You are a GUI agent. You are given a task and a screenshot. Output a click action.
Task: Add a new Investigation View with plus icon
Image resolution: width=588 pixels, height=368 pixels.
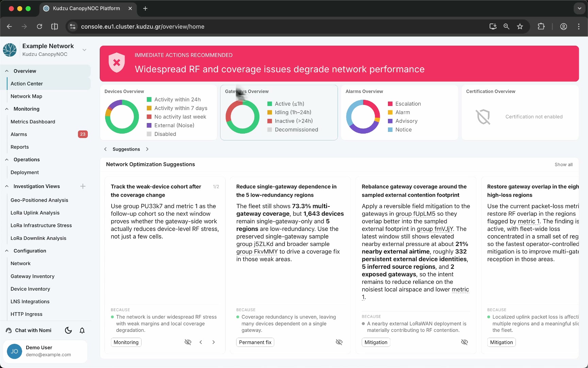[83, 186]
